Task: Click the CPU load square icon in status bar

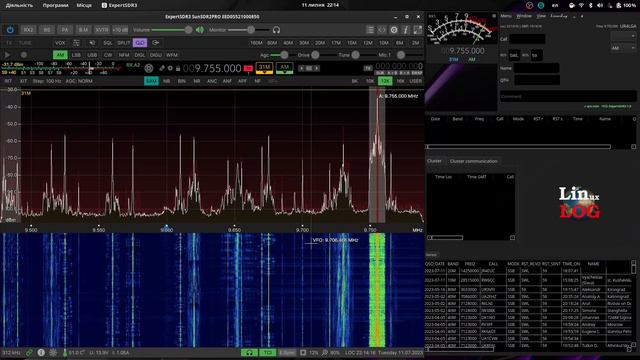Action: click(x=303, y=352)
